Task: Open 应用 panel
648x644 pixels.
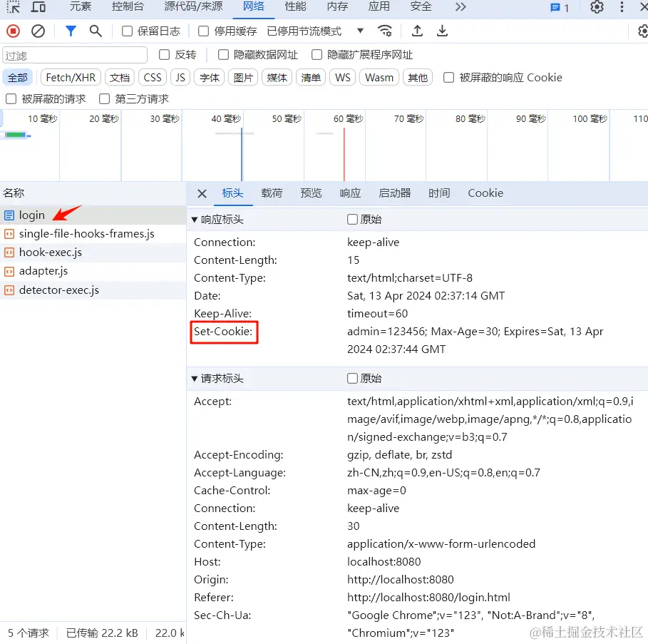Action: pyautogui.click(x=379, y=6)
